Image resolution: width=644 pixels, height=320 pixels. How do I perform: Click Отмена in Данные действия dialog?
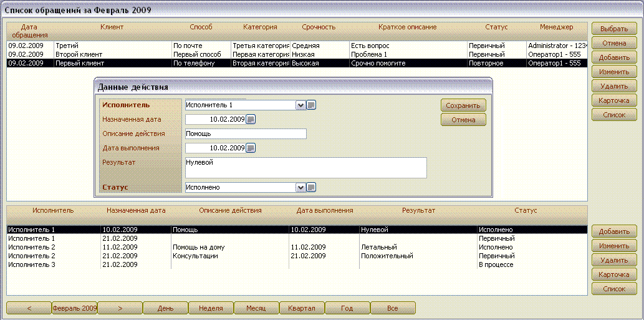[x=463, y=120]
